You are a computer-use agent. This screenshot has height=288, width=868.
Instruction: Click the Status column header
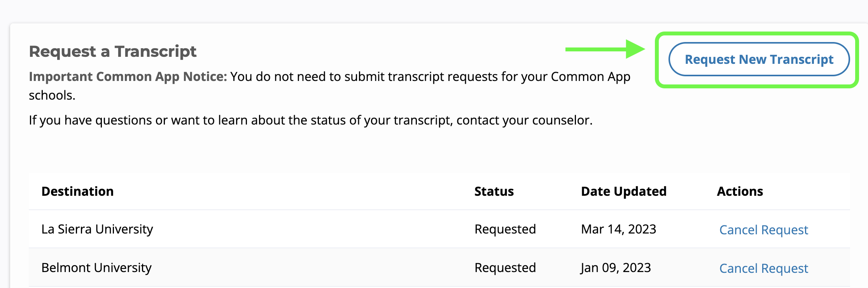tap(494, 191)
